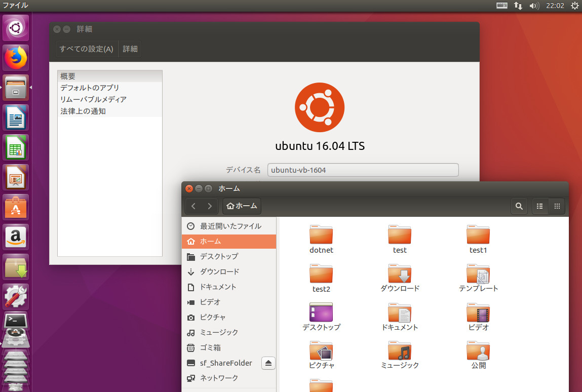Select ホーム in the Files sidebar
The height and width of the screenshot is (392, 582).
click(x=229, y=241)
